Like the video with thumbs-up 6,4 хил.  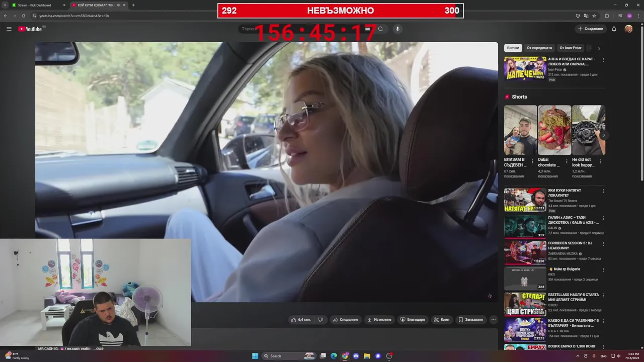click(x=301, y=319)
